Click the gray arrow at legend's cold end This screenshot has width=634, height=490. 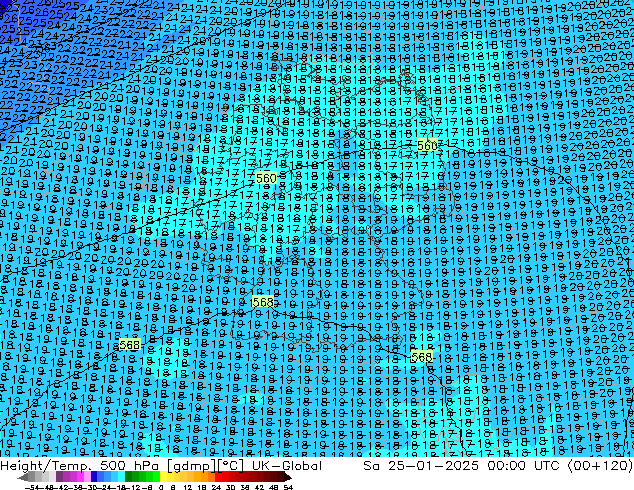(23, 477)
